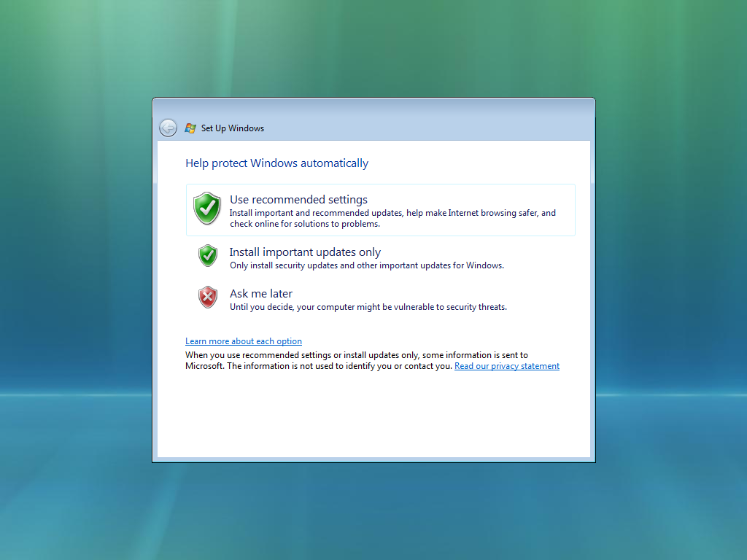Click the red X shield icon
The width and height of the screenshot is (747, 560).
click(x=208, y=297)
